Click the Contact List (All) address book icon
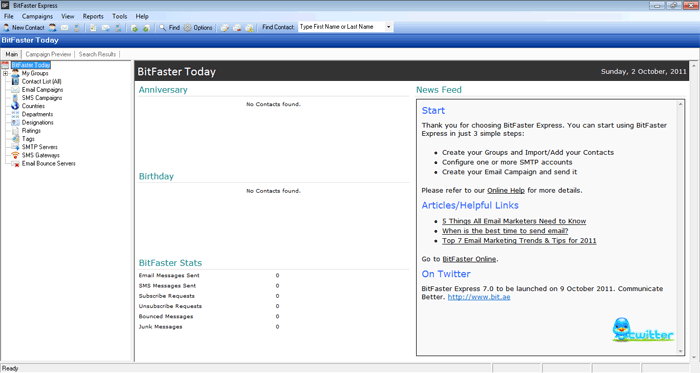The image size is (700, 373). click(x=15, y=82)
